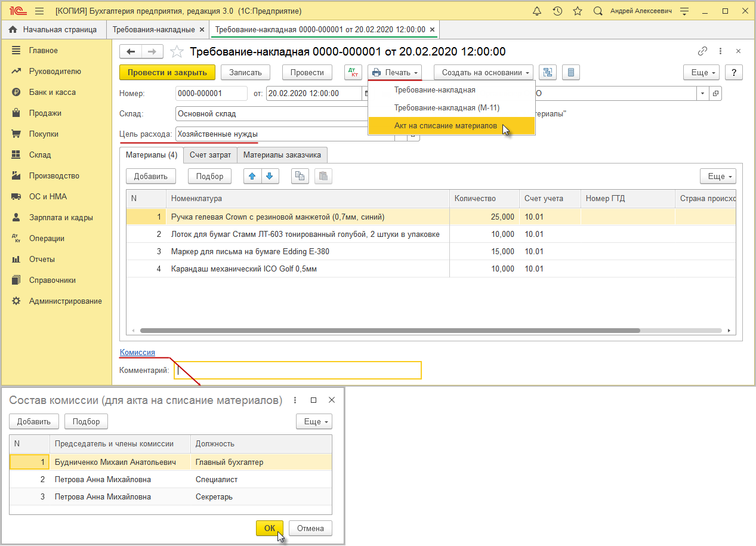
Task: Click Провести и закрыть button
Action: (167, 73)
